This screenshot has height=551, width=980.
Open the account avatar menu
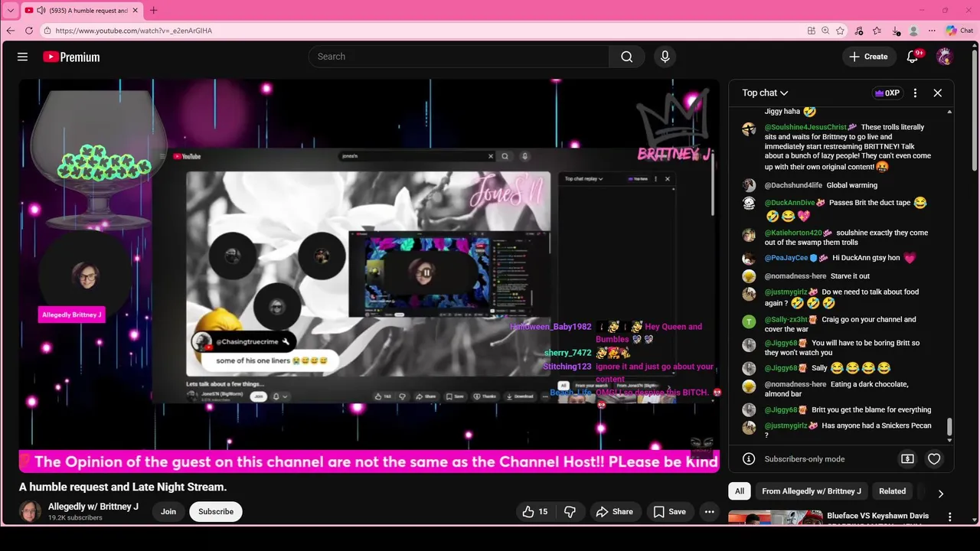tap(945, 57)
